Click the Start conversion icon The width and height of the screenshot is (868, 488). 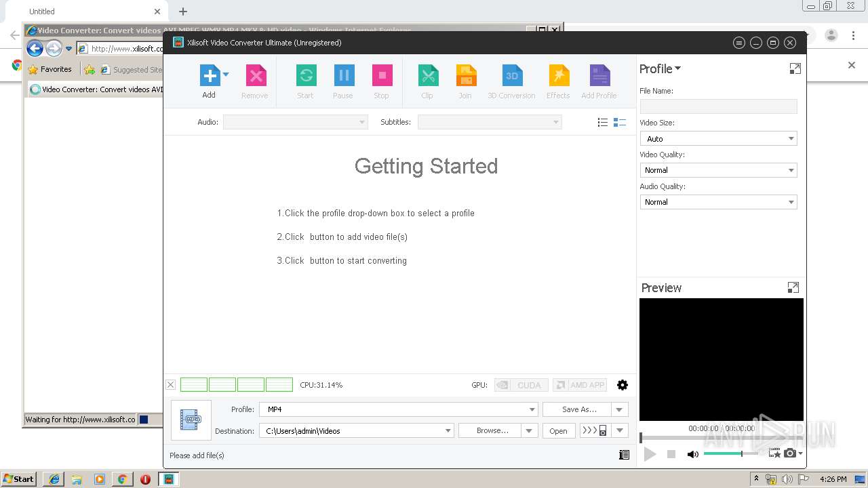tap(306, 75)
